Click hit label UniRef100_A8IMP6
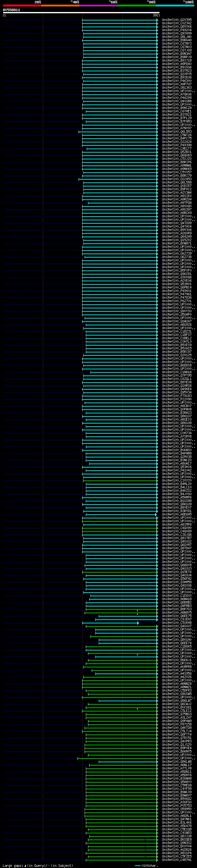Image resolution: width=197 pixels, height=868 pixels. (x=176, y=525)
